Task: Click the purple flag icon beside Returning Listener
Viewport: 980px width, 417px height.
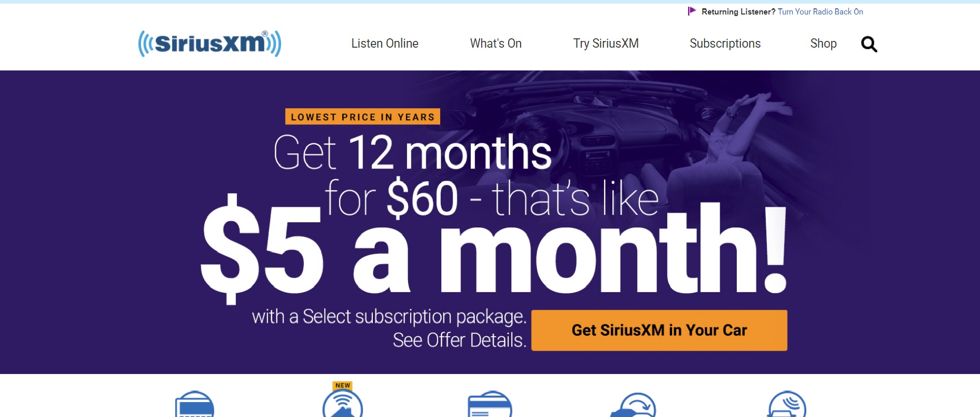Action: tap(692, 11)
